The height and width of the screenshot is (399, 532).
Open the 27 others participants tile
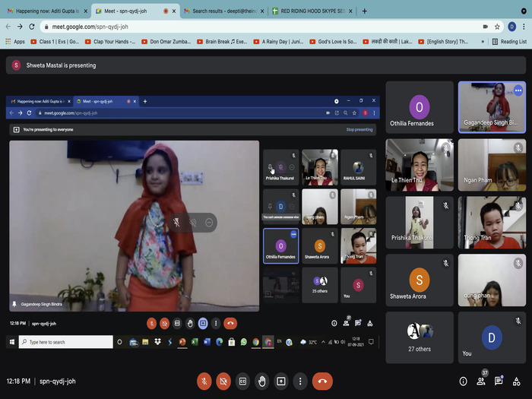pyautogui.click(x=420, y=338)
